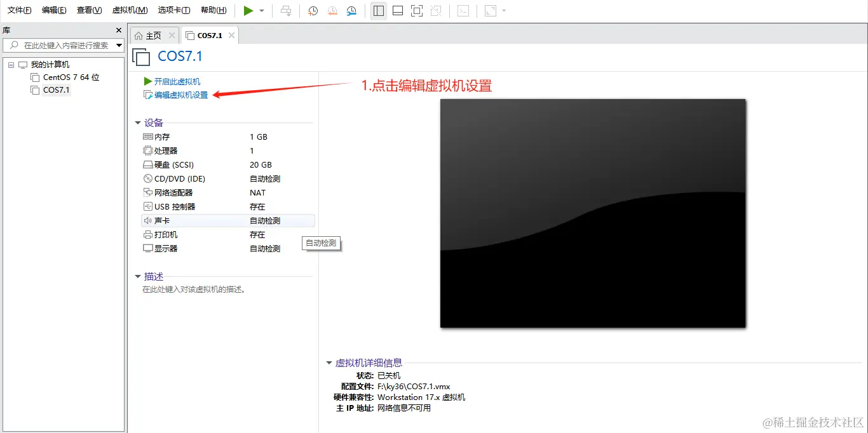Click the USB 控制器 device icon

[148, 207]
